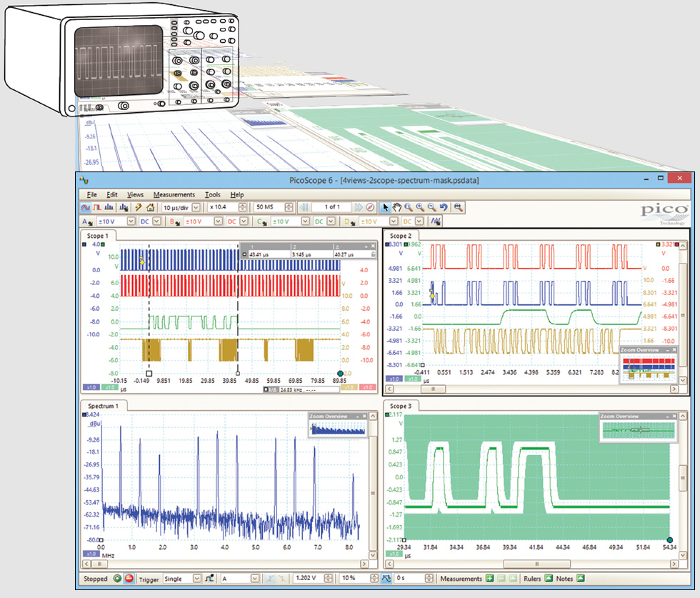The height and width of the screenshot is (598, 700).
Task: Open Channel D DC coupling dropdown
Action: pyautogui.click(x=419, y=221)
